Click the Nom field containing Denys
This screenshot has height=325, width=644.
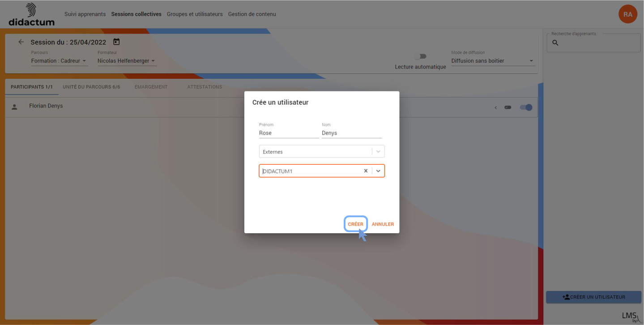click(352, 133)
